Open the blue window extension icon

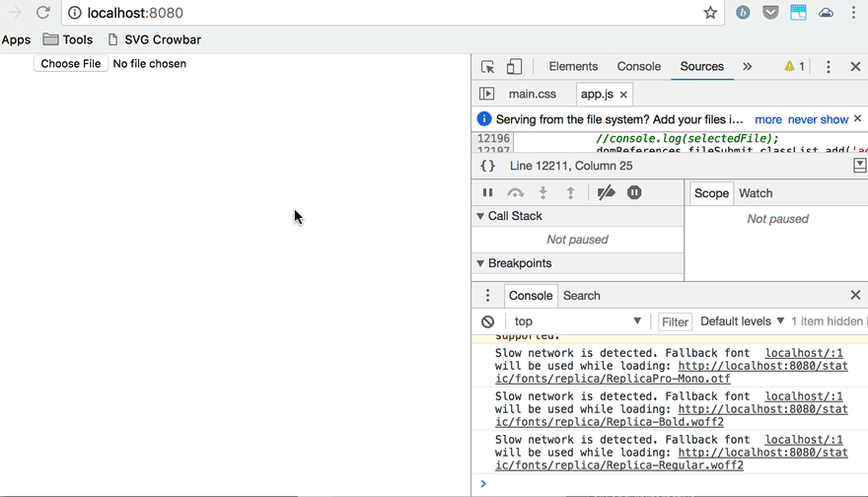798,12
